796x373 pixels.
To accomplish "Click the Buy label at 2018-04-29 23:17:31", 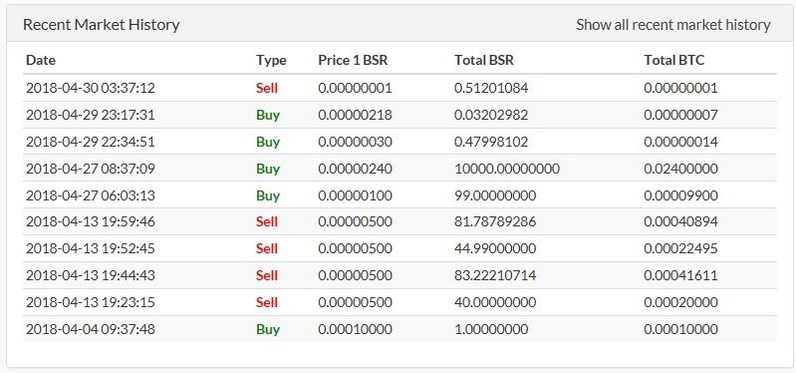I will click(x=268, y=115).
